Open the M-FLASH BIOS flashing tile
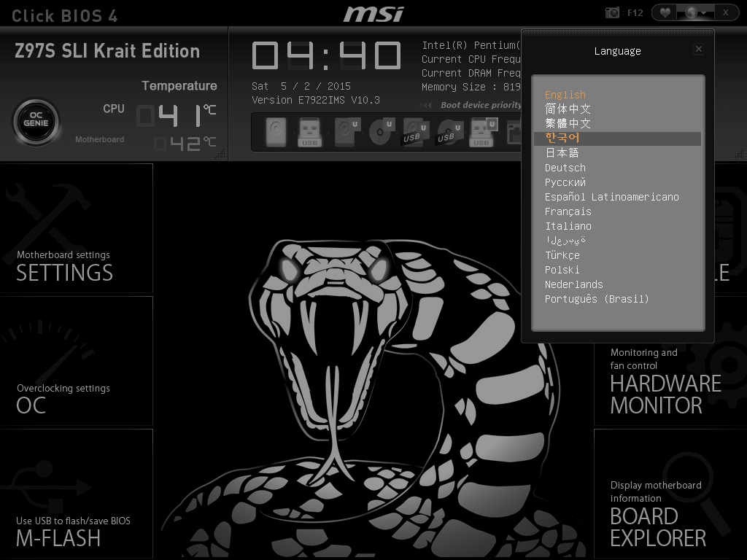Screen dimensions: 747x560 [76, 494]
